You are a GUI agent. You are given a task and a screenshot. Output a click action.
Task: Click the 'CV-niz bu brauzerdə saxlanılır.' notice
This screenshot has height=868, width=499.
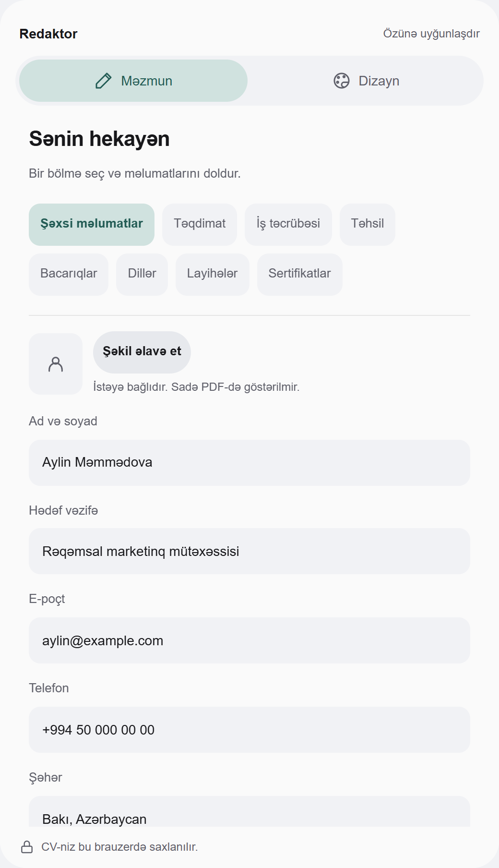(119, 847)
